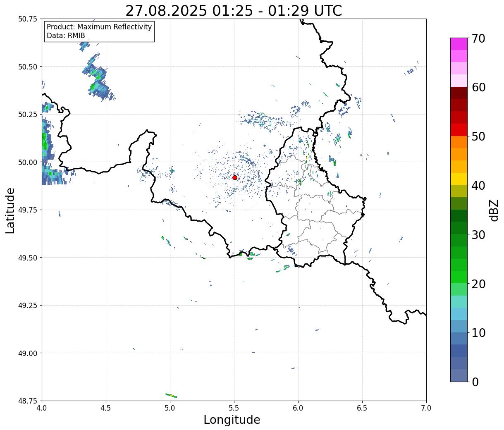
Task: Click the longitude tick label 7.0
Action: coord(426,408)
